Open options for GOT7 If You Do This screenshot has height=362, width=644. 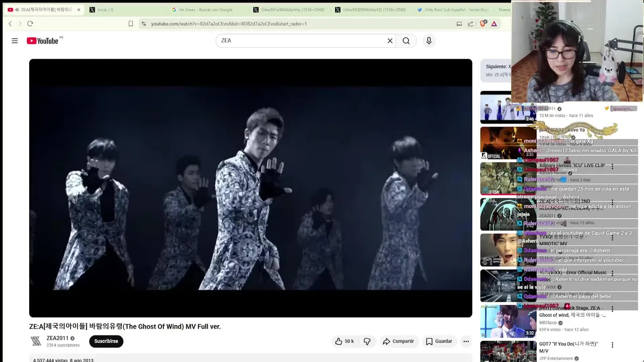[612, 345]
